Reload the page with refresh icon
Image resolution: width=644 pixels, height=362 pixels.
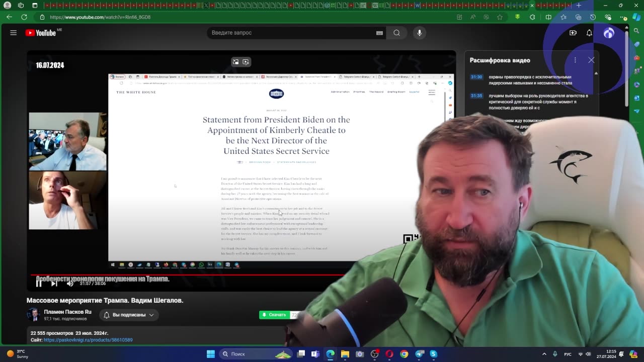(x=24, y=17)
